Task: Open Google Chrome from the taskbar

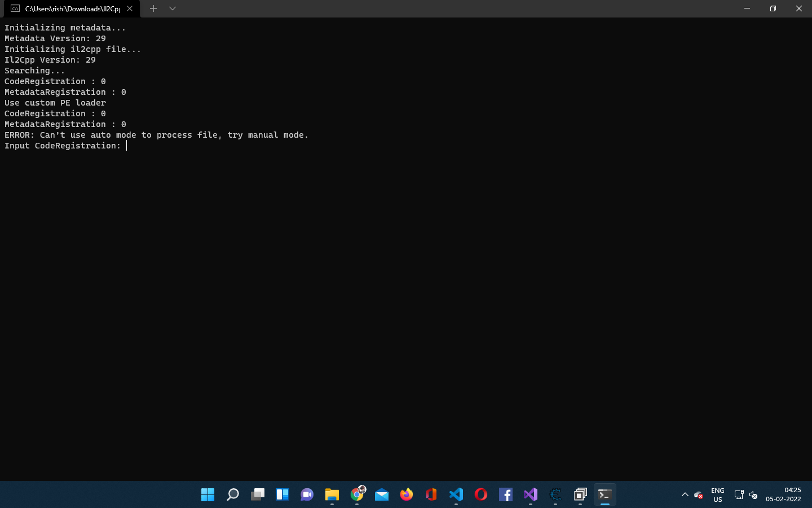Action: [x=357, y=495]
